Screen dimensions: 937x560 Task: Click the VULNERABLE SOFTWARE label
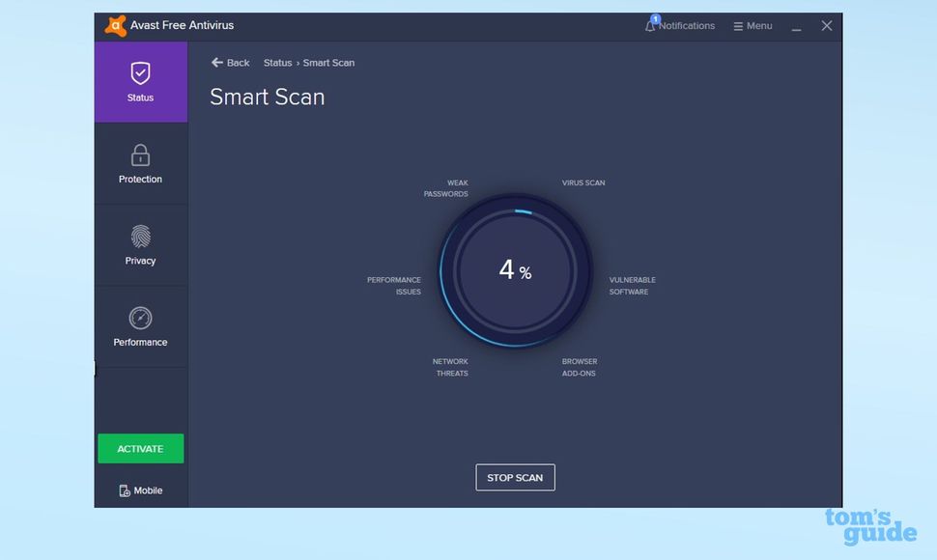[633, 286]
